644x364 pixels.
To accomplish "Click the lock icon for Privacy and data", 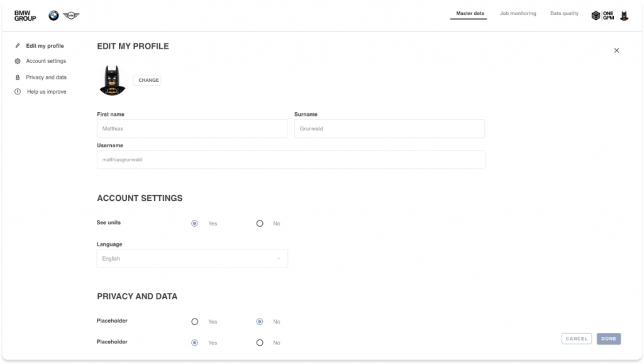I will point(17,77).
